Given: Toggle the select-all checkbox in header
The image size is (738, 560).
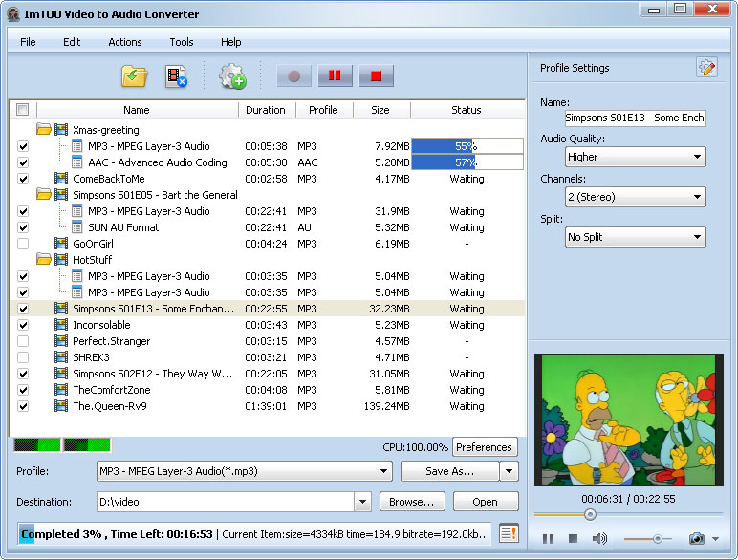Looking at the screenshot, I should click(x=22, y=110).
